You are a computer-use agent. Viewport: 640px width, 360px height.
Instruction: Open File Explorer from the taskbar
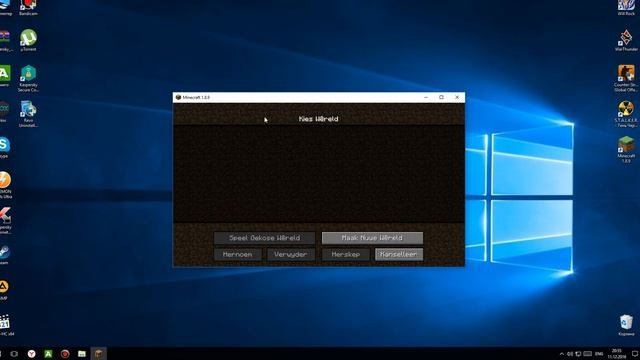click(82, 354)
